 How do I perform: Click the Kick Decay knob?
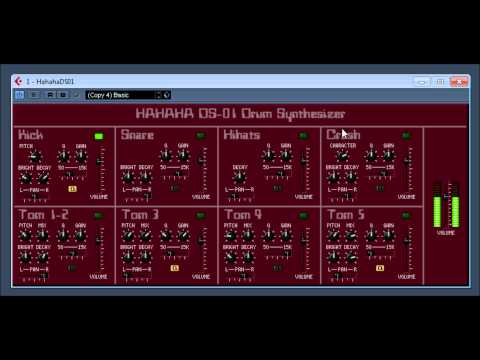tap(43, 178)
